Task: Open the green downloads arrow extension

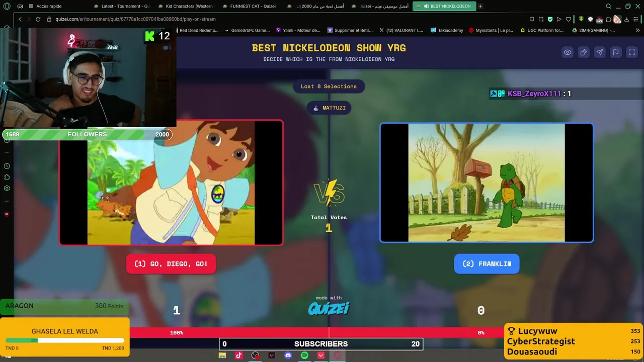Action: pos(581,19)
